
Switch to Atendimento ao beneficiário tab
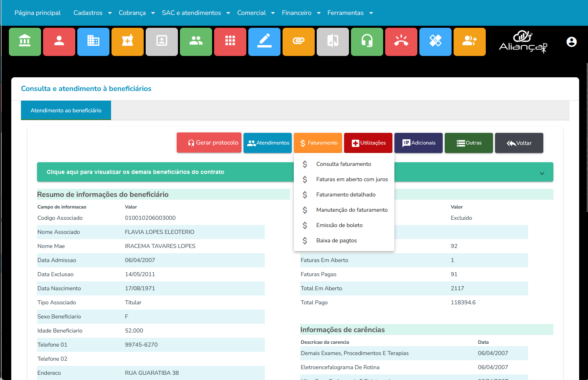[66, 110]
